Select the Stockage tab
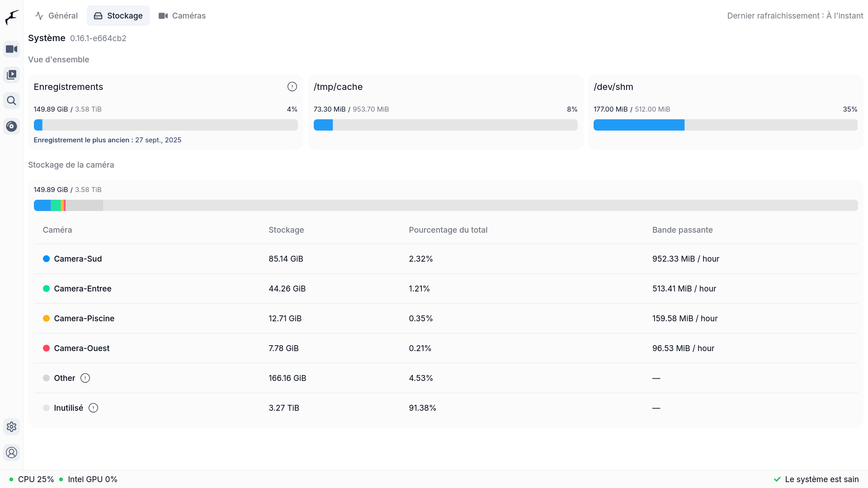The width and height of the screenshot is (868, 488). coord(118,16)
